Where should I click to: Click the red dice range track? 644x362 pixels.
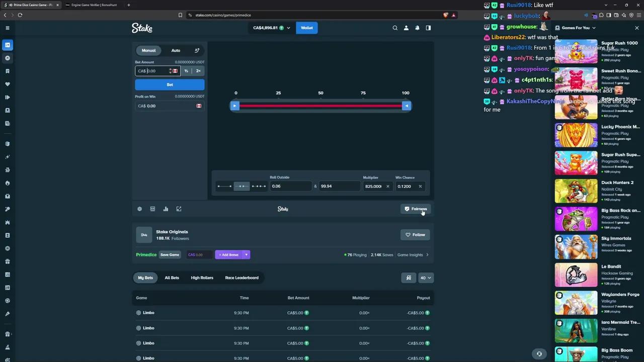tap(320, 106)
